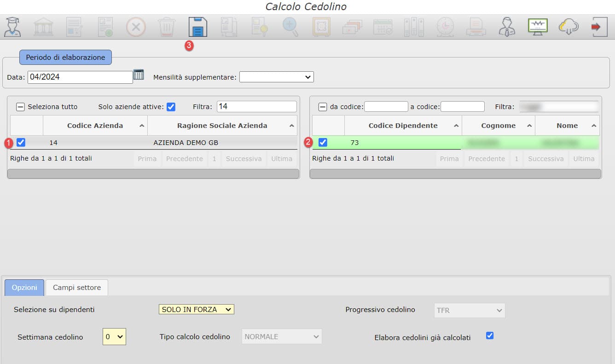
Task: Uncheck the employee 73 row checkbox
Action: pyautogui.click(x=323, y=143)
